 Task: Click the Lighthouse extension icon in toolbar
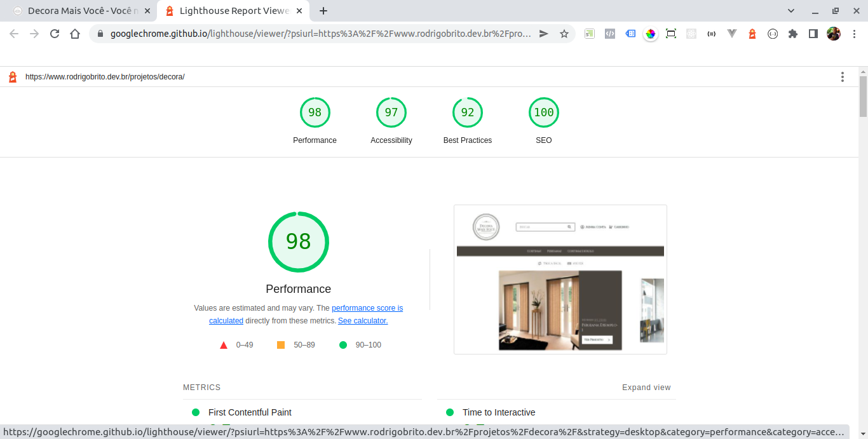click(752, 34)
